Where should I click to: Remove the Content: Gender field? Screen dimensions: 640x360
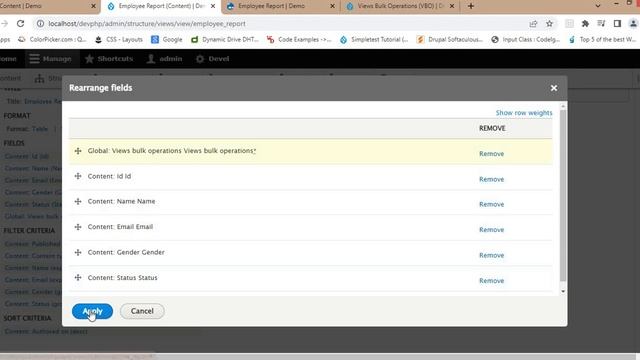pos(491,255)
